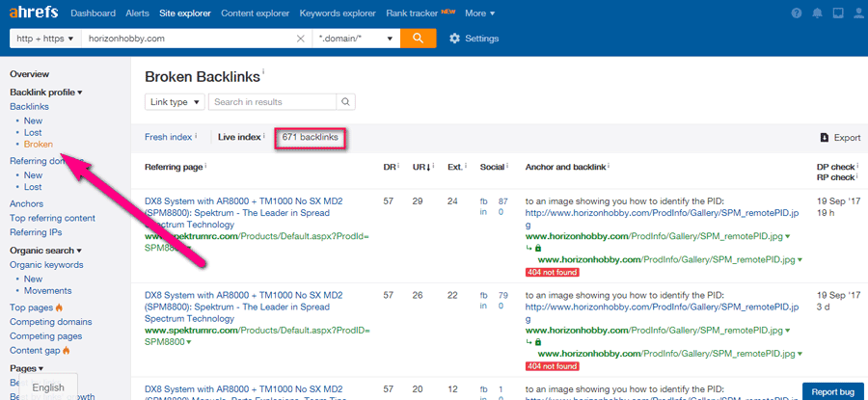Viewport: 868px width, 400px height.
Task: Click the first 404 not found badge
Action: [x=553, y=272]
